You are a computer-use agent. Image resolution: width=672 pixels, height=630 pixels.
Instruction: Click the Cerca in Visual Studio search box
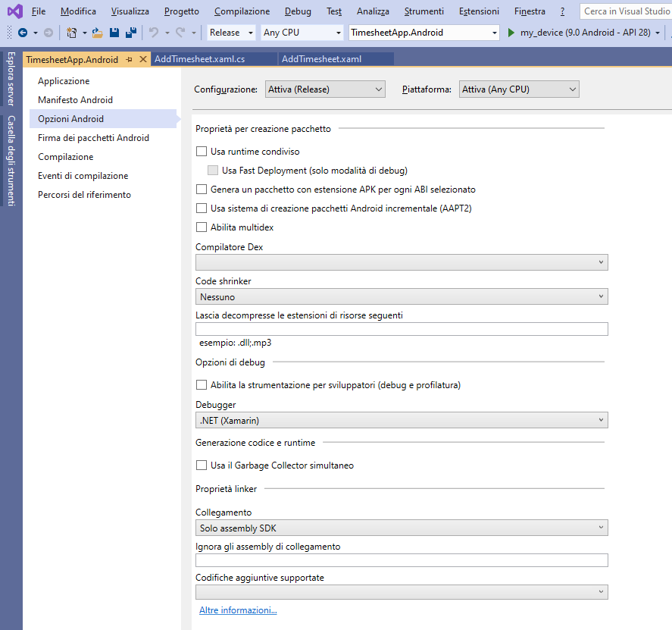[626, 11]
